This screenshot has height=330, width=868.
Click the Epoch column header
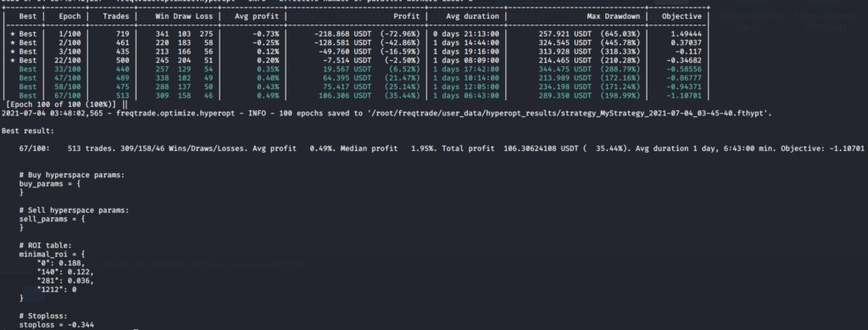70,16
